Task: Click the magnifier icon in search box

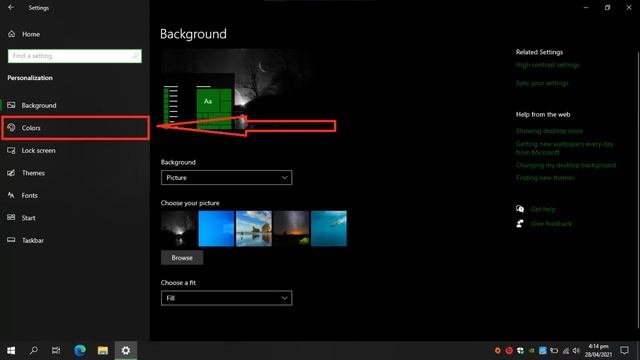Action: [x=135, y=56]
